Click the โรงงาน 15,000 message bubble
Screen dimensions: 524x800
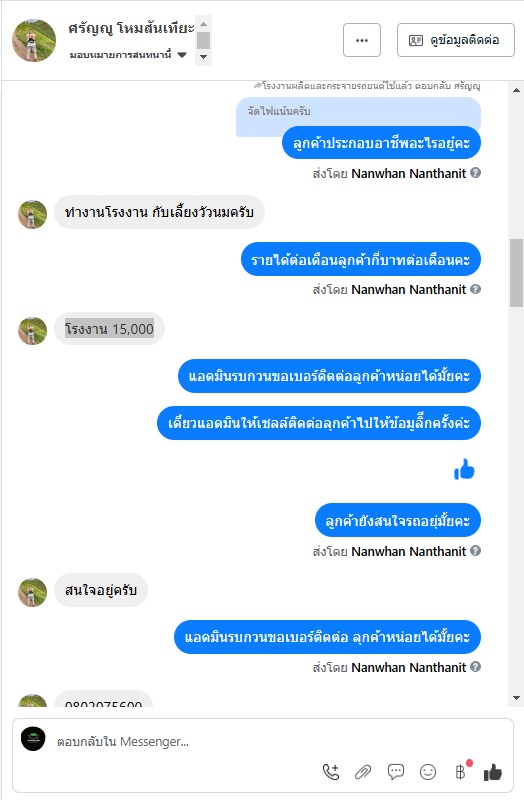(109, 329)
